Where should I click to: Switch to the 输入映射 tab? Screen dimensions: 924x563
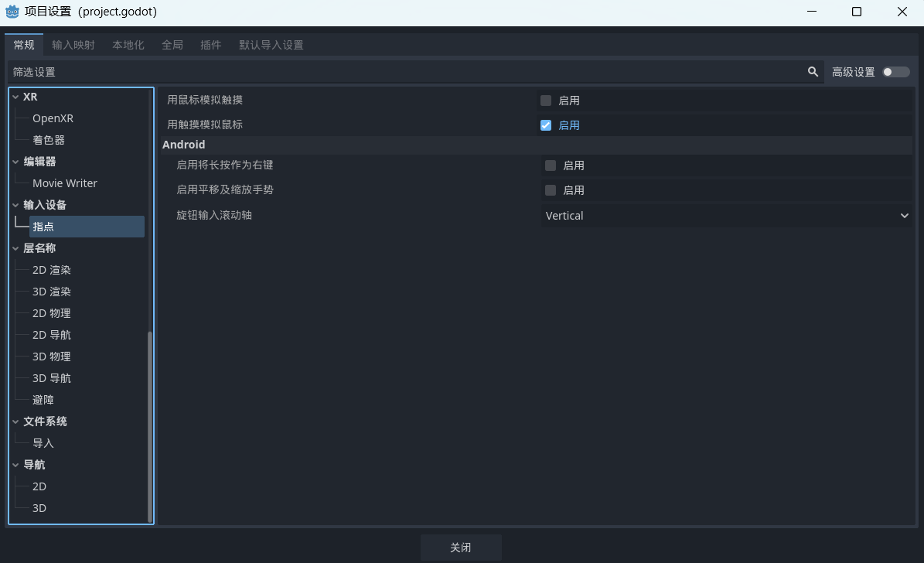tap(73, 45)
